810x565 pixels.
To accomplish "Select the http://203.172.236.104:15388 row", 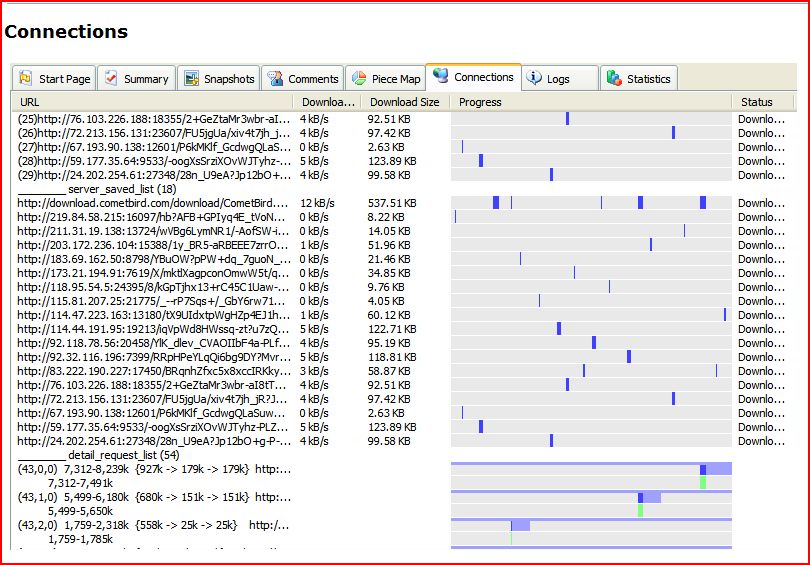I will (403, 245).
